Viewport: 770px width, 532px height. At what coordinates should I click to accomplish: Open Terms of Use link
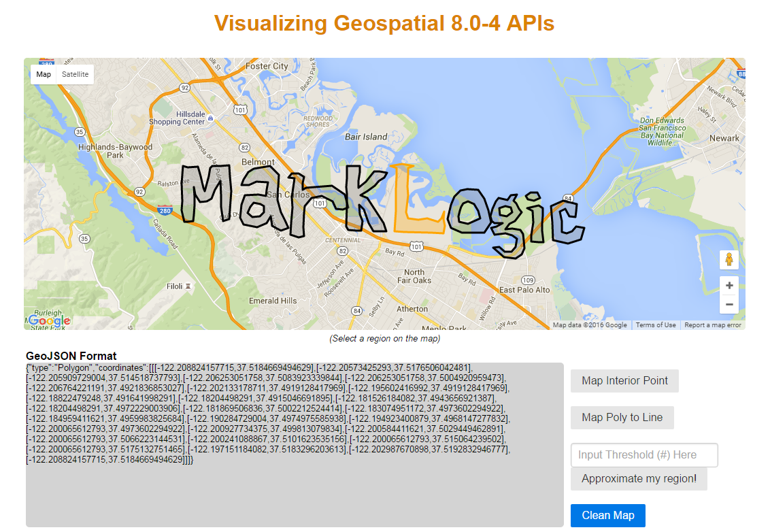656,325
